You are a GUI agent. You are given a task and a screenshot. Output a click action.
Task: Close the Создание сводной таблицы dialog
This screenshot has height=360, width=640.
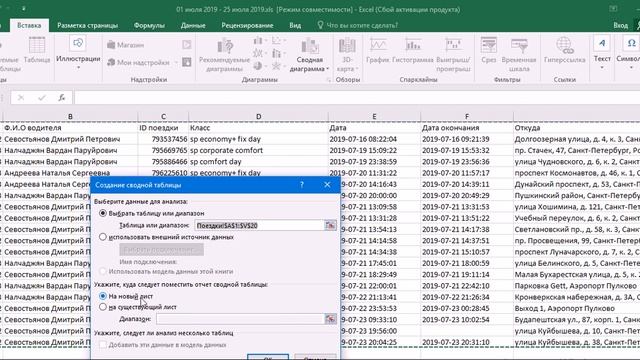[x=327, y=185]
